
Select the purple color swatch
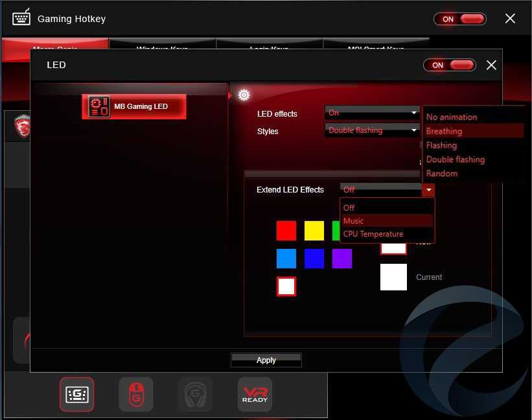click(x=342, y=259)
